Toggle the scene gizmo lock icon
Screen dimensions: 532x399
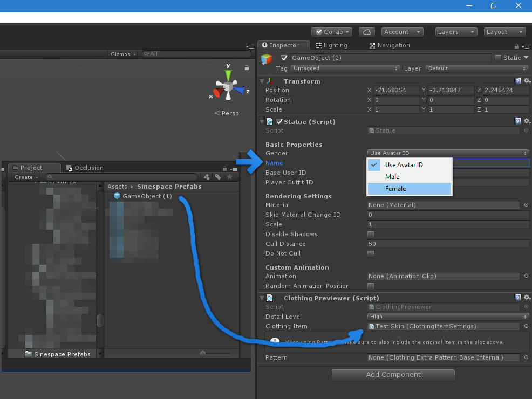tap(247, 68)
